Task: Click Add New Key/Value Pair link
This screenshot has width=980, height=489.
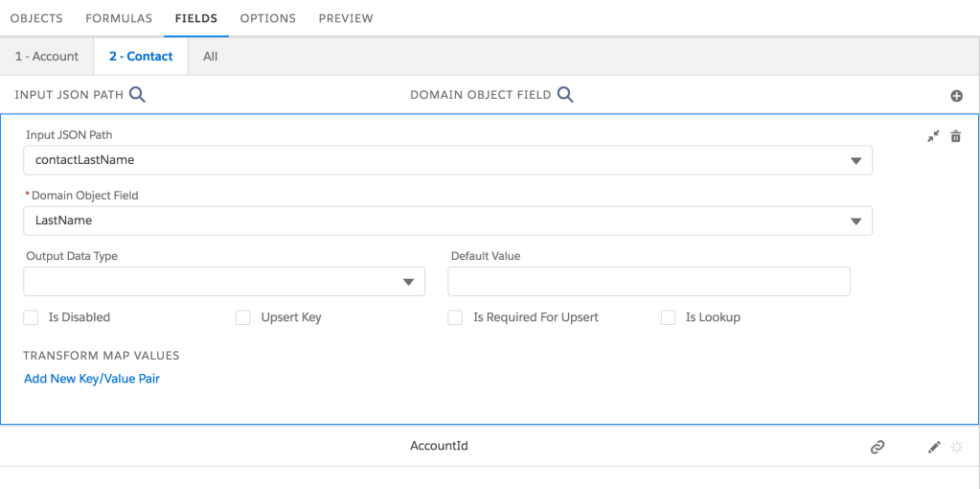Action: [92, 379]
